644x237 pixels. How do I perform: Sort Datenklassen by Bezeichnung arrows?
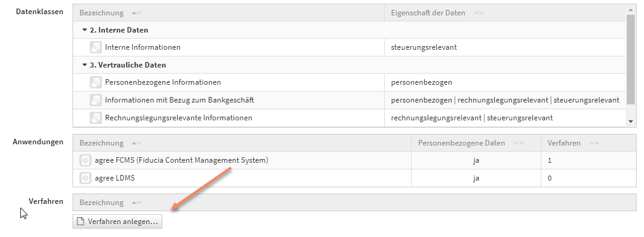pos(136,13)
